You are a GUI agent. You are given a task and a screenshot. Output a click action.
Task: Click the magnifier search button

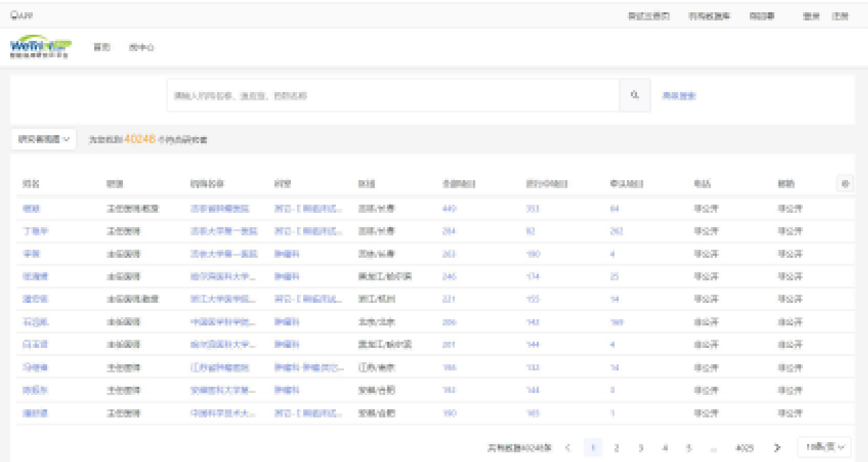pyautogui.click(x=635, y=95)
